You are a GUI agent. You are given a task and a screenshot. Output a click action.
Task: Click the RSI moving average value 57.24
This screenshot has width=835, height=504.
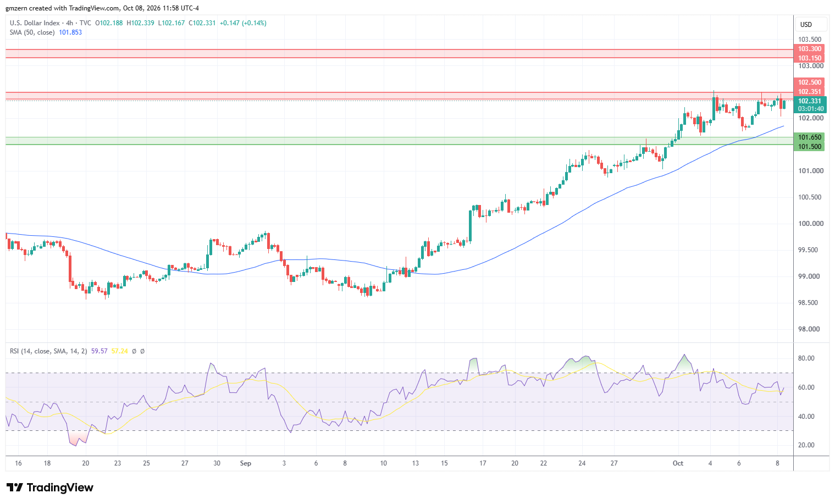click(x=119, y=351)
